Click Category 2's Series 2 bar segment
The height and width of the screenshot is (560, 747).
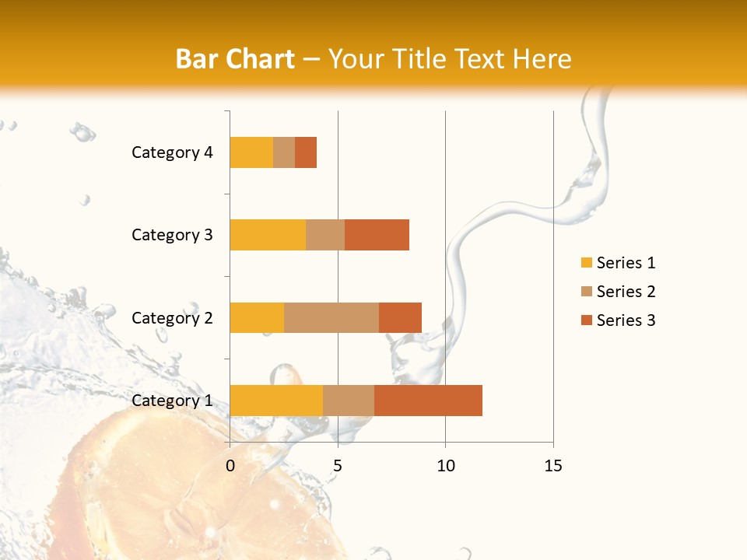point(331,317)
